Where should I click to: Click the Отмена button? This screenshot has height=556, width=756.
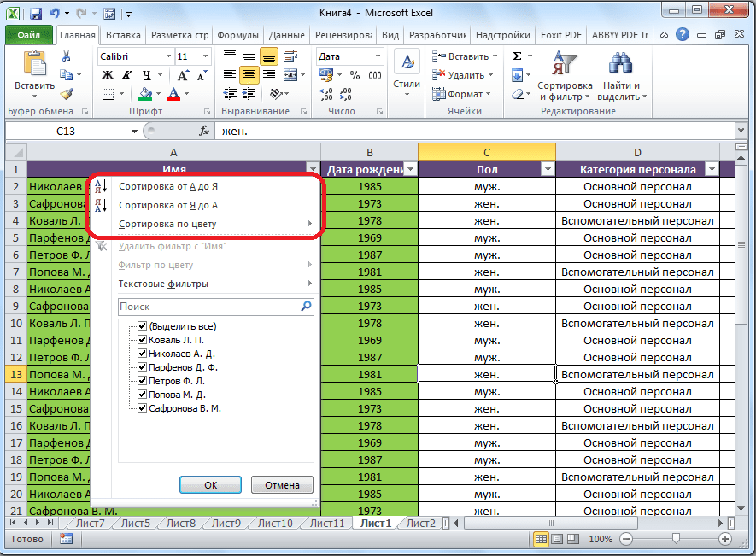coord(282,485)
